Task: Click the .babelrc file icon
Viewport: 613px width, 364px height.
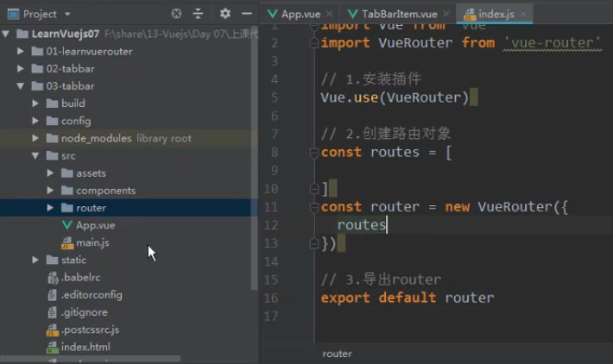Action: pyautogui.click(x=53, y=278)
